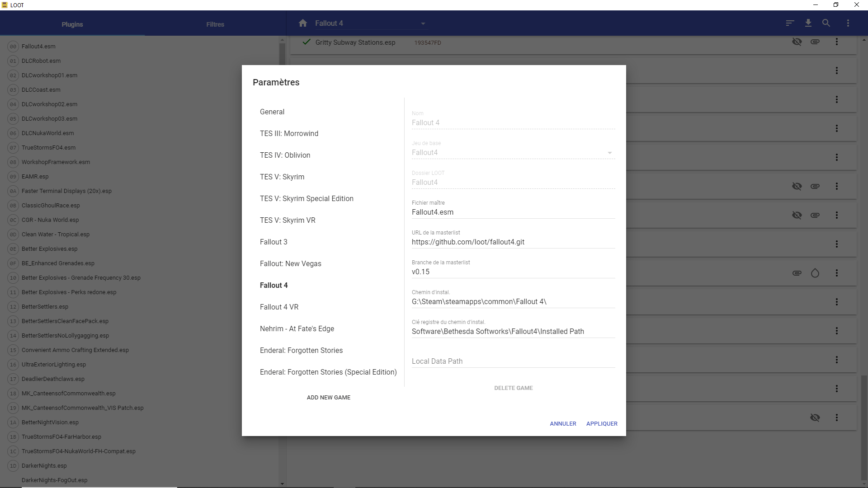This screenshot has height=488, width=868.
Task: Open the search icon in toolbar
Action: coord(826,23)
